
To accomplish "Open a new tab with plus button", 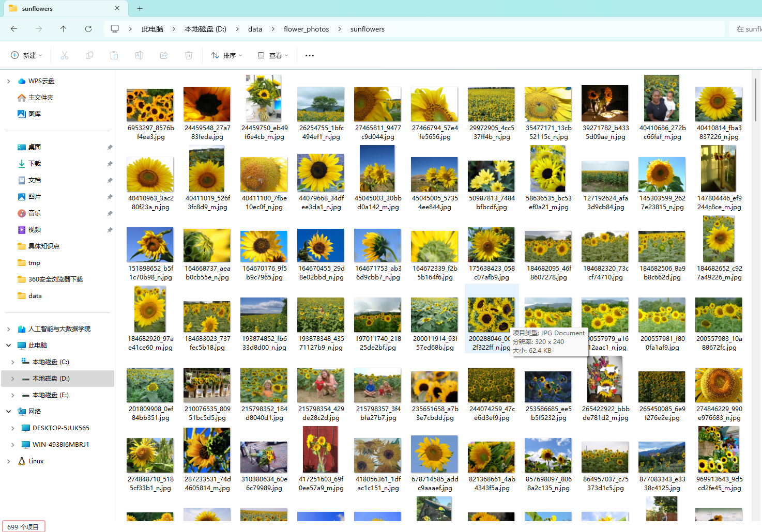I will coord(140,8).
